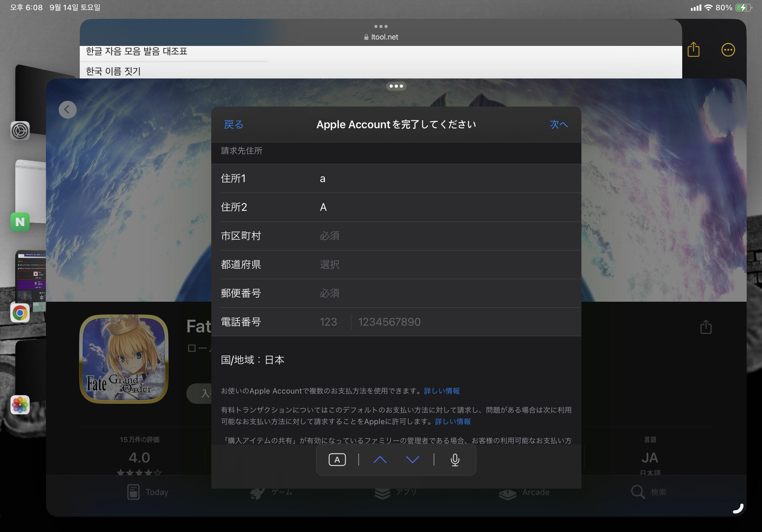Open 한글 자음 모음 발음 대조표 link

137,51
